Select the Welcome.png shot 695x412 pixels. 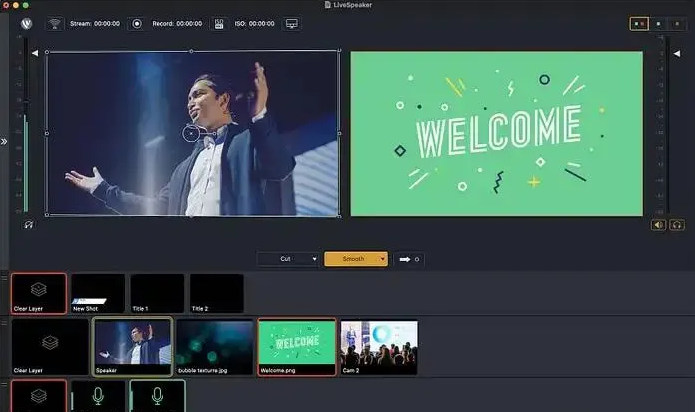click(297, 347)
